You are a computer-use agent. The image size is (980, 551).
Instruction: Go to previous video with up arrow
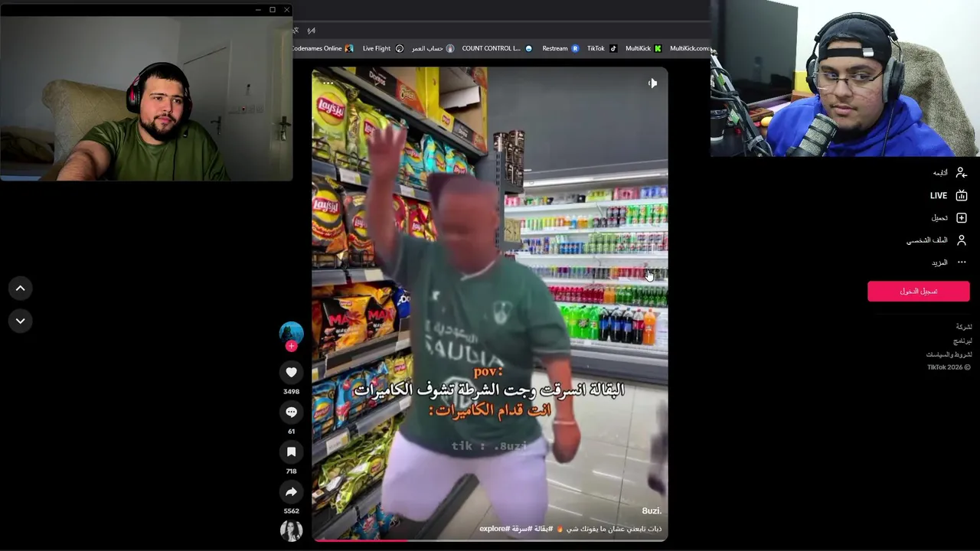click(21, 288)
